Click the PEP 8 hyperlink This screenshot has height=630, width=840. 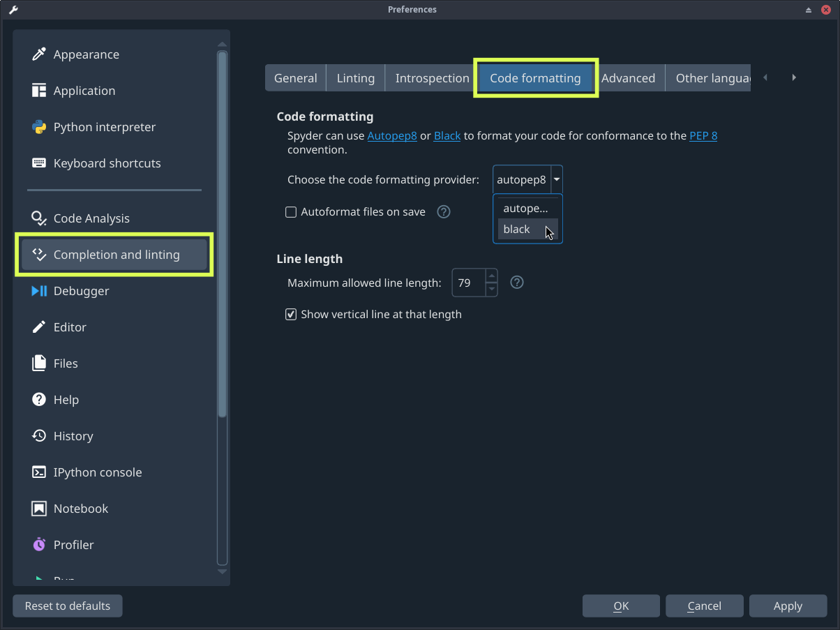click(703, 135)
